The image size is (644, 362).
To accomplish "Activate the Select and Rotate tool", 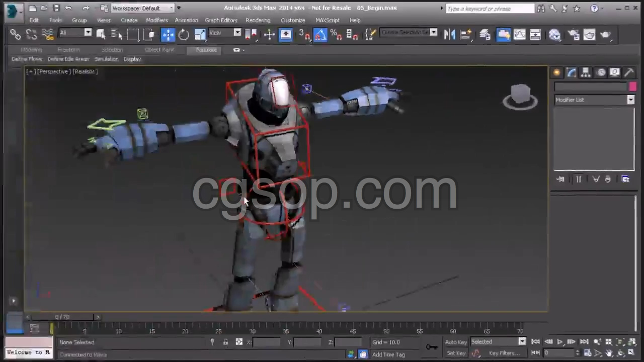I will 184,34.
